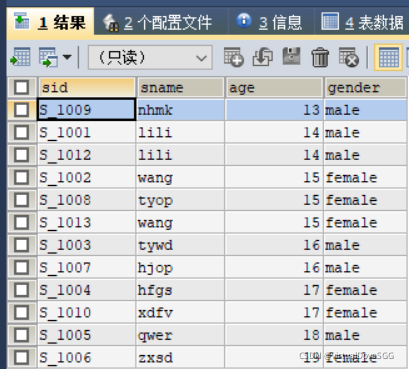Select the nhmk name cell

[180, 110]
